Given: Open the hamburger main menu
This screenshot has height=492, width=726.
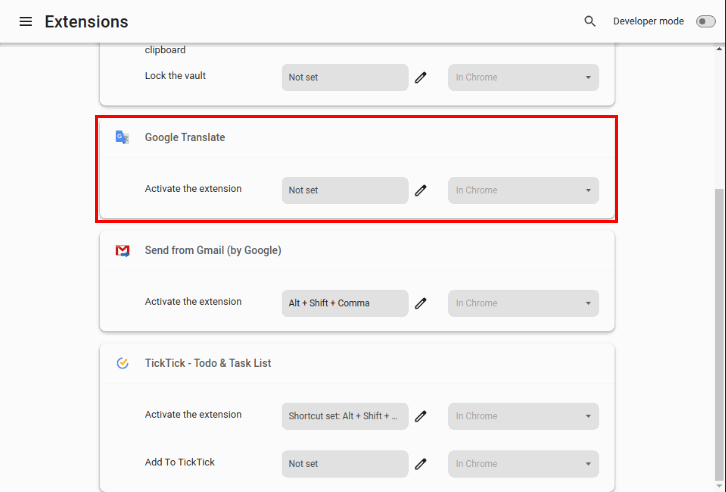Looking at the screenshot, I should pyautogui.click(x=26, y=21).
